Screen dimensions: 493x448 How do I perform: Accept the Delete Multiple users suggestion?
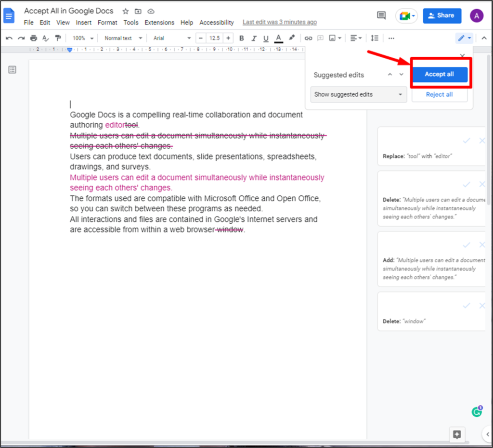click(x=467, y=184)
